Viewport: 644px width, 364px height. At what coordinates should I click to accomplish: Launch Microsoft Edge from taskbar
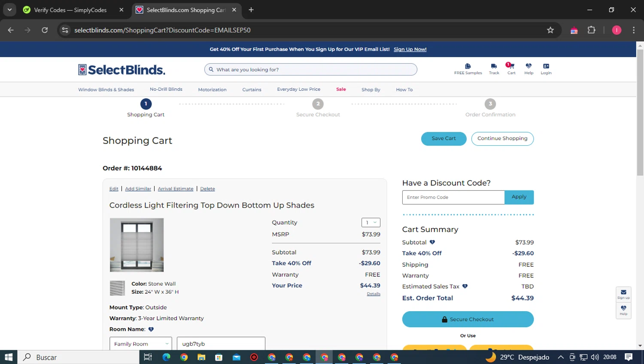[x=166, y=357]
